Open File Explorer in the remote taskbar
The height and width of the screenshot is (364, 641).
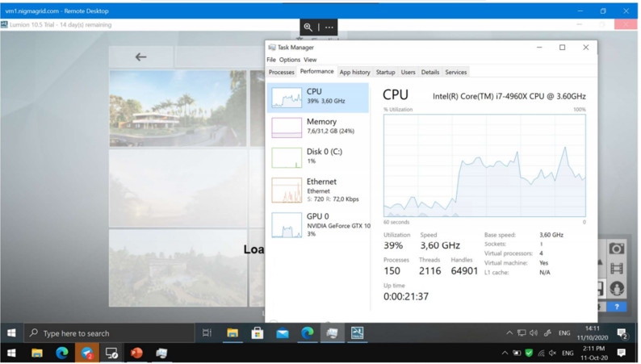pyautogui.click(x=233, y=334)
